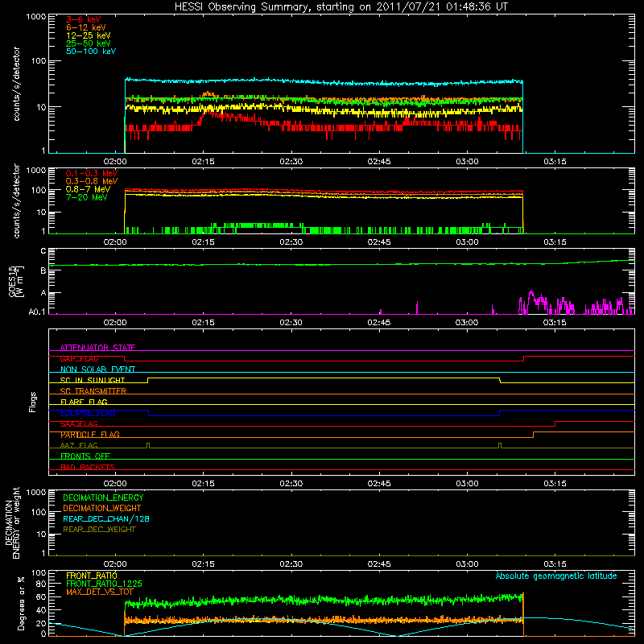Click 03:15 tick under the Flags panel
Screen dimensions: 644x644
click(555, 484)
